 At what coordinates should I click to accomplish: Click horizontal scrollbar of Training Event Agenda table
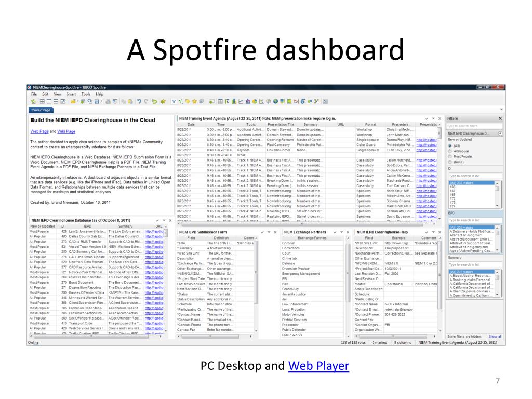pos(302,223)
